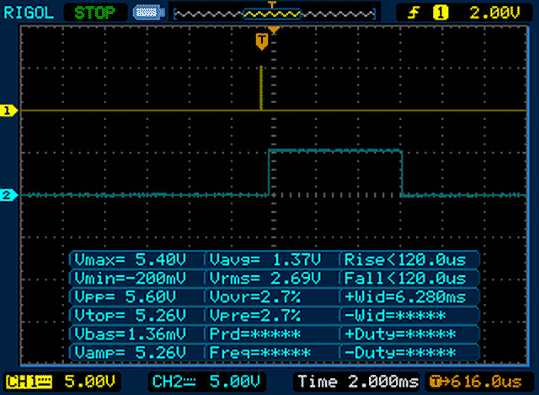Image resolution: width=539 pixels, height=395 pixels.
Task: Select the Vpp= 5.60V measurement
Action: [x=125, y=297]
